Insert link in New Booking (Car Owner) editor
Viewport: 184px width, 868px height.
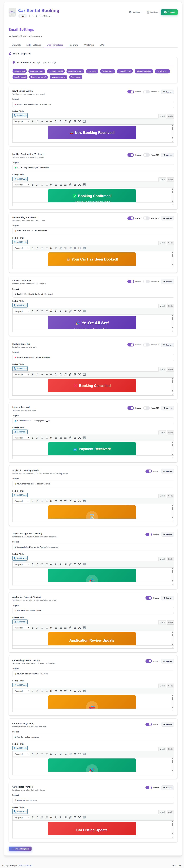tap(70, 248)
